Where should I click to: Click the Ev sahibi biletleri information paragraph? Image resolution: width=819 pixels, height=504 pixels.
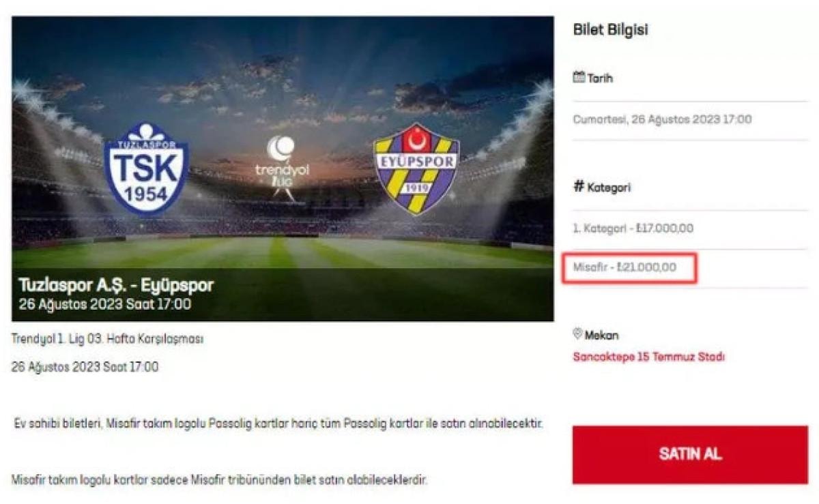click(278, 424)
